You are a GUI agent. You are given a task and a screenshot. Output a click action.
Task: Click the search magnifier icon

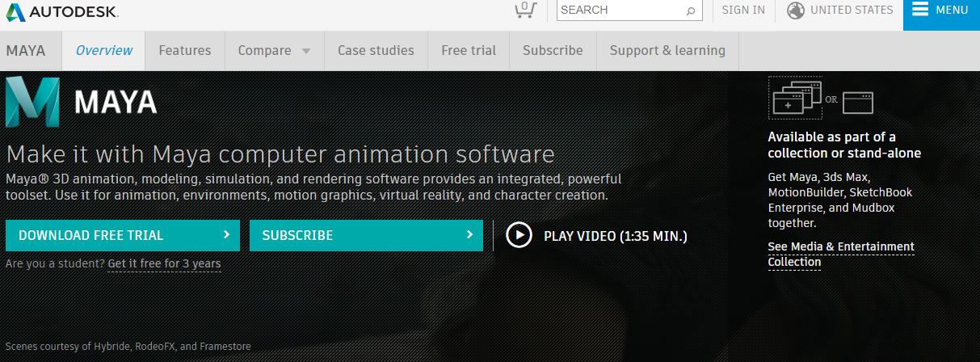(x=691, y=11)
